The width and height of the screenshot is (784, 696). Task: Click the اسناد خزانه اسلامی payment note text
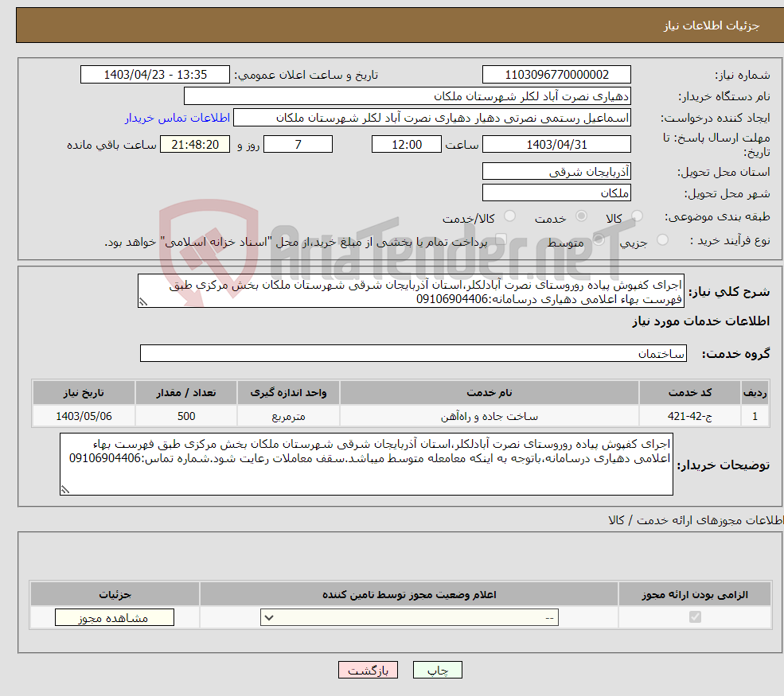point(295,243)
